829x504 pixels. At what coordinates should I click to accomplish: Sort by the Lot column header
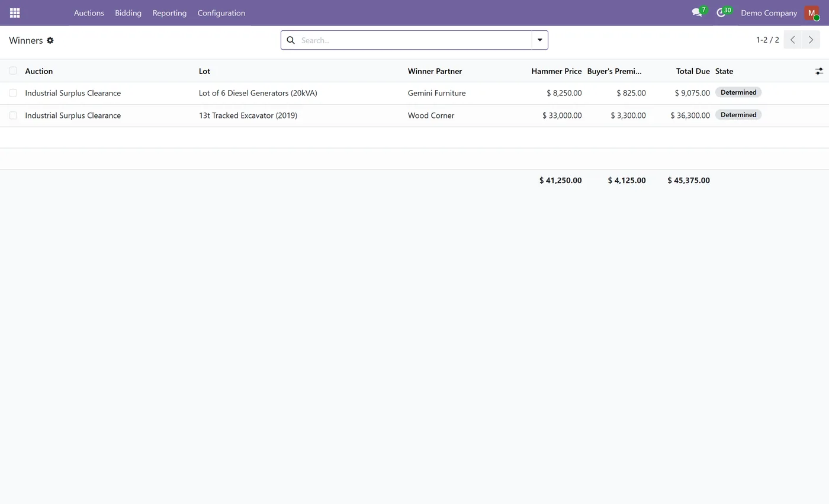(204, 71)
